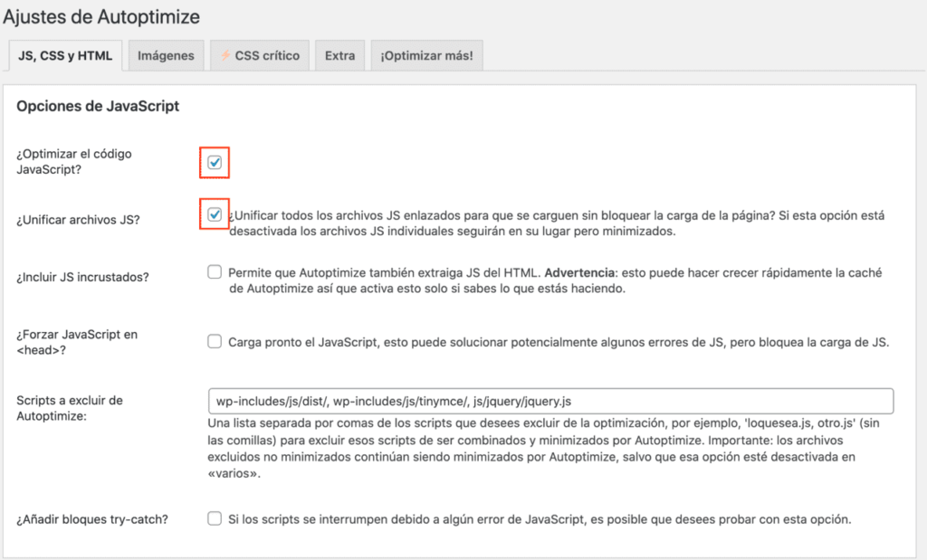Open the ¡Optimizar más! tab

coord(426,55)
